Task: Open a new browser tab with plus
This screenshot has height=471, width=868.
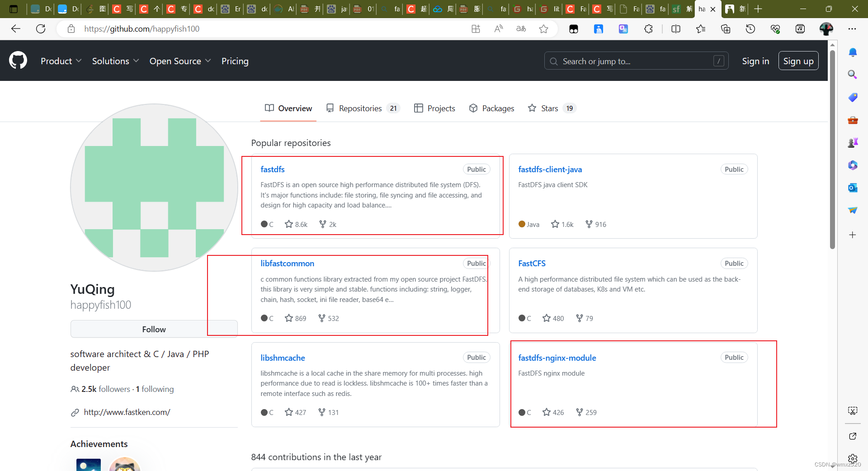Action: [x=758, y=9]
